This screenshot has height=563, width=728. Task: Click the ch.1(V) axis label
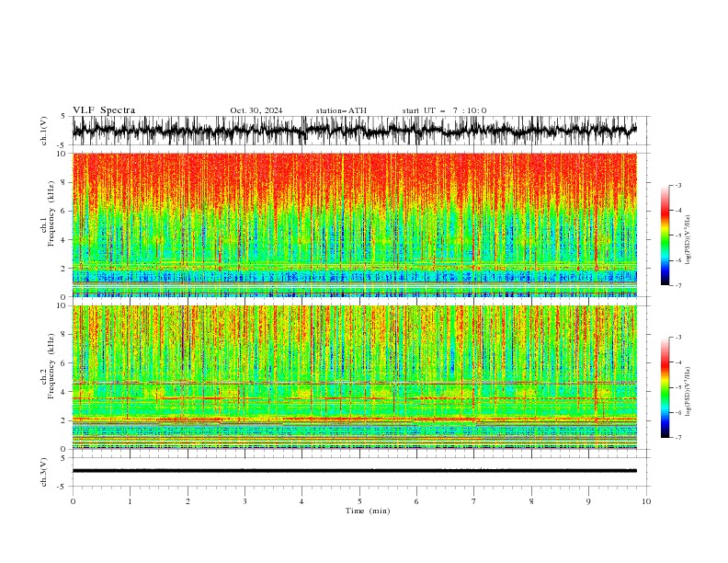coord(44,131)
